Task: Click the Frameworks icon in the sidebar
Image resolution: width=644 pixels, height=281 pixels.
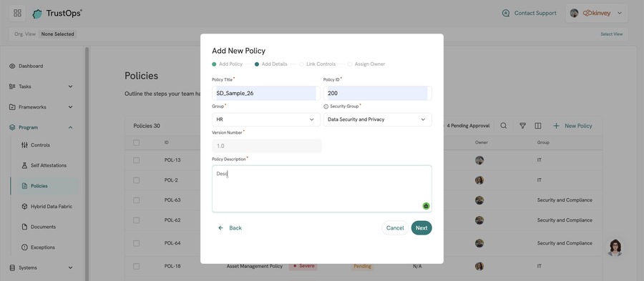Action: [x=12, y=107]
